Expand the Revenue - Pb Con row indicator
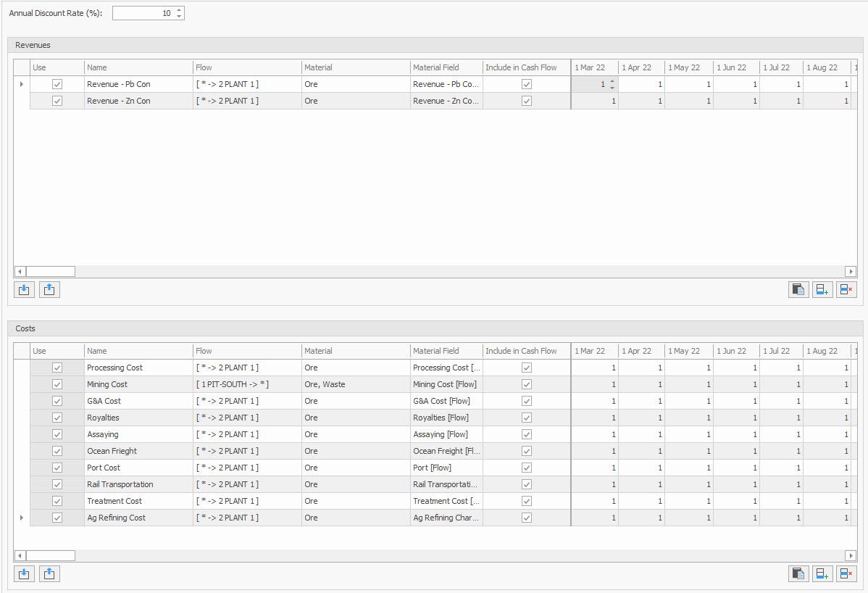 [21, 84]
